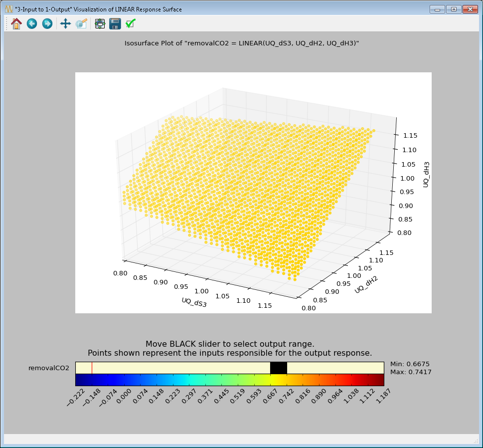Go to previous view using back arrow icon
The height and width of the screenshot is (448, 483).
tap(31, 23)
